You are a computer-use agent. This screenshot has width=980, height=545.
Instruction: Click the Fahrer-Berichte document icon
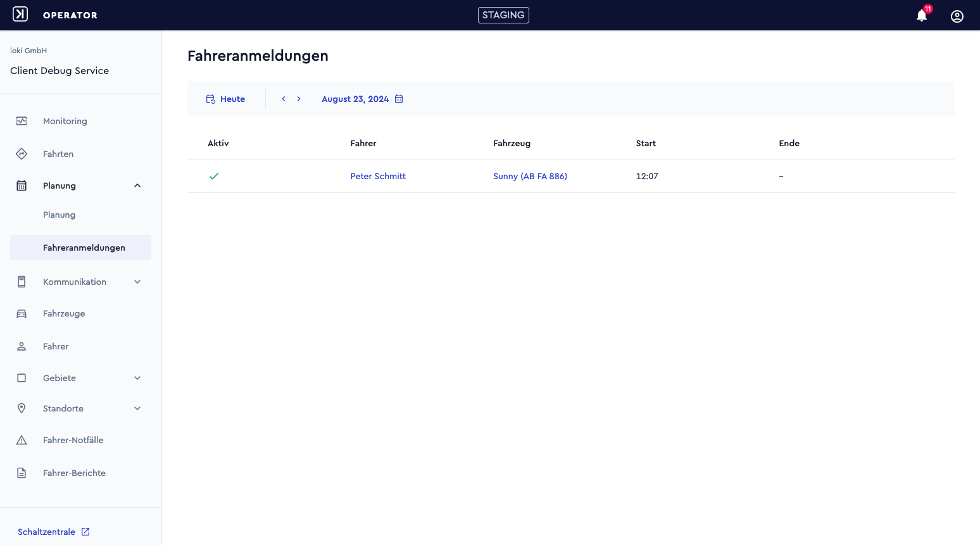[22, 473]
